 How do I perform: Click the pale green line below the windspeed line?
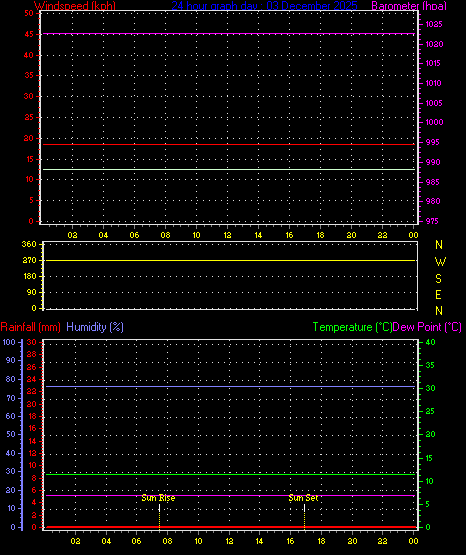pos(229,170)
